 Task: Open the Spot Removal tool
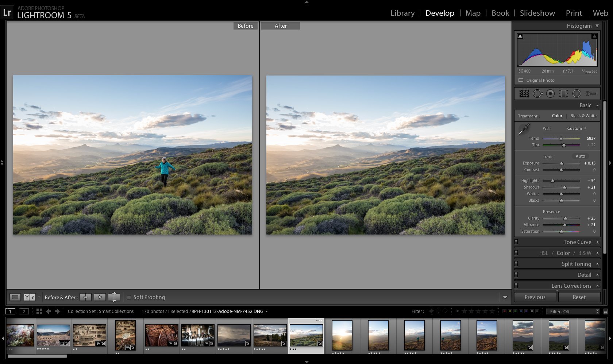click(537, 93)
